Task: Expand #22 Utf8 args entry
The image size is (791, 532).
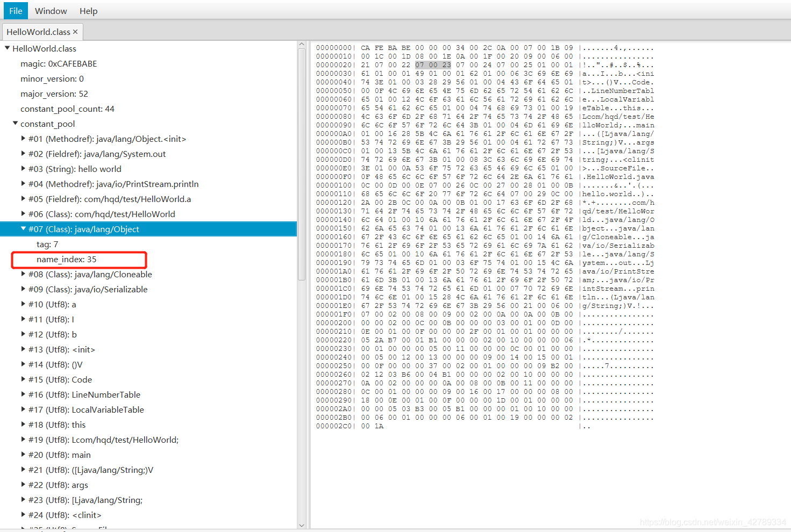Action: [x=24, y=484]
